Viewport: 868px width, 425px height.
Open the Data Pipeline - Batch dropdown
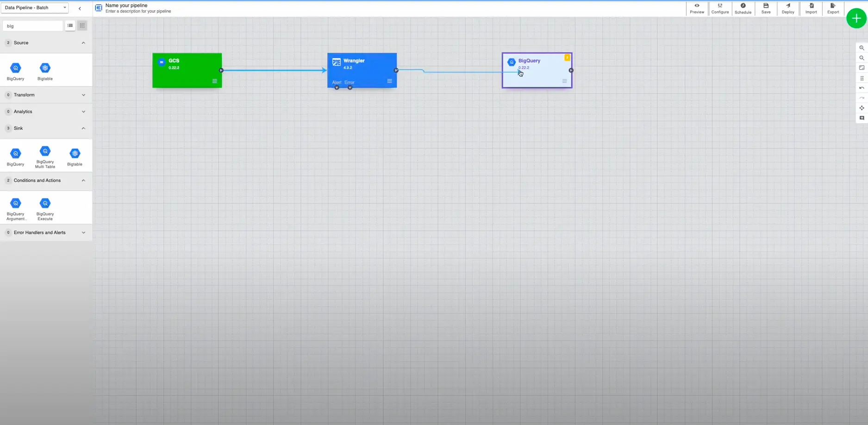click(x=35, y=8)
